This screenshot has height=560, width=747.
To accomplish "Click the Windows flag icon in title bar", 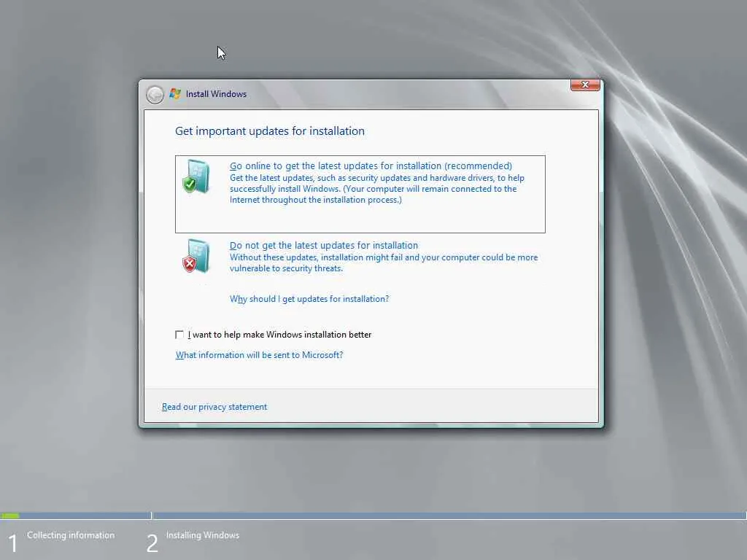I will click(175, 94).
